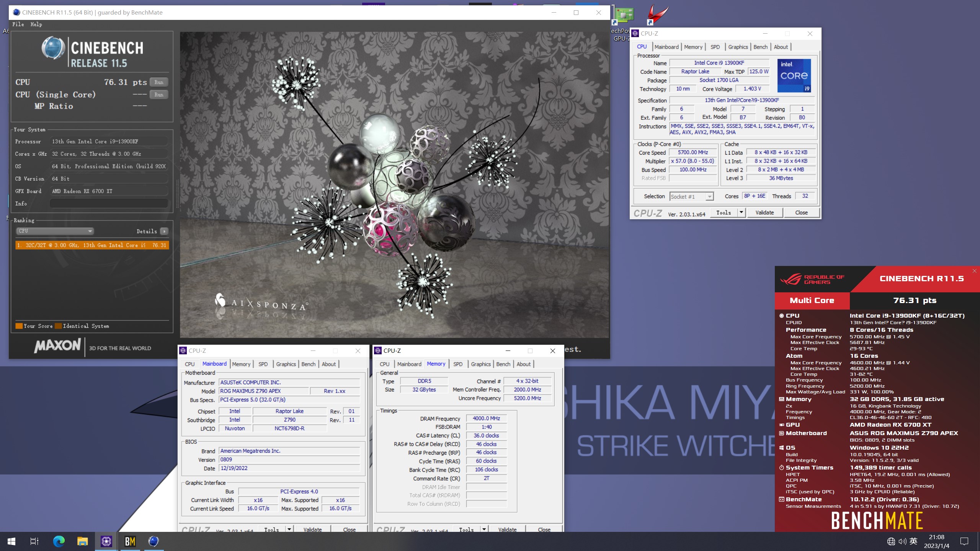This screenshot has height=551, width=980.
Task: Open the notification center icon
Action: coord(964,541)
